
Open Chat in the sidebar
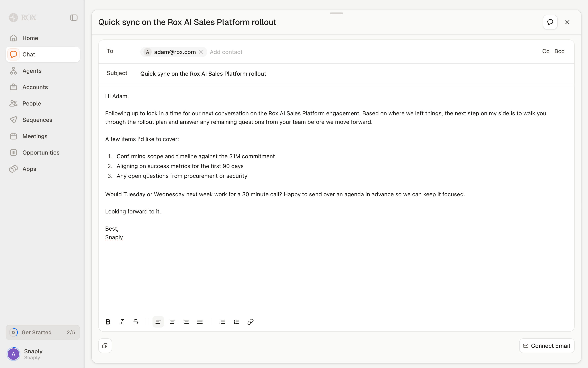click(x=43, y=54)
